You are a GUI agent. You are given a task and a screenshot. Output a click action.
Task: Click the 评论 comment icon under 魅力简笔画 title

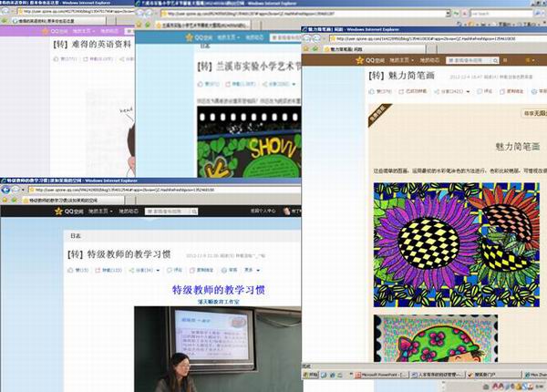[480, 91]
